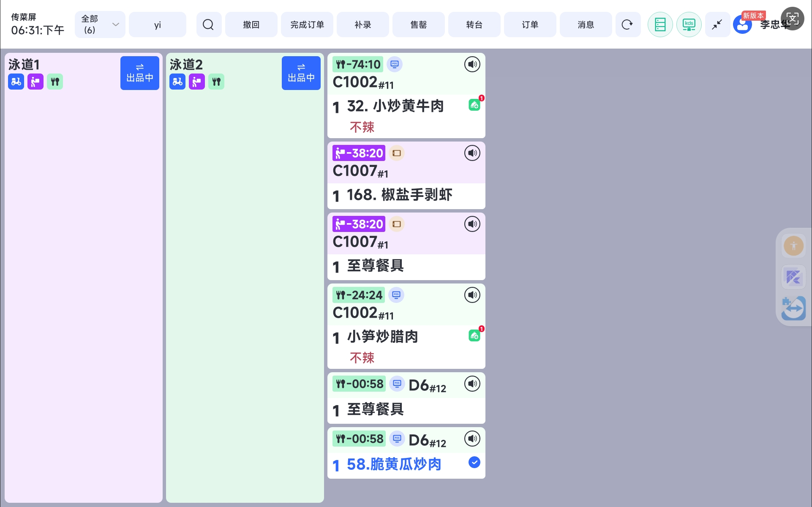The height and width of the screenshot is (507, 812).
Task: Switch 泳道2 出品中 status selector
Action: click(301, 73)
